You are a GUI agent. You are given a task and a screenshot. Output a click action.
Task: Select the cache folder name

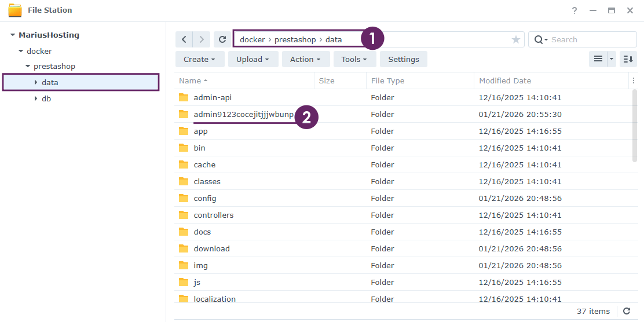click(204, 164)
